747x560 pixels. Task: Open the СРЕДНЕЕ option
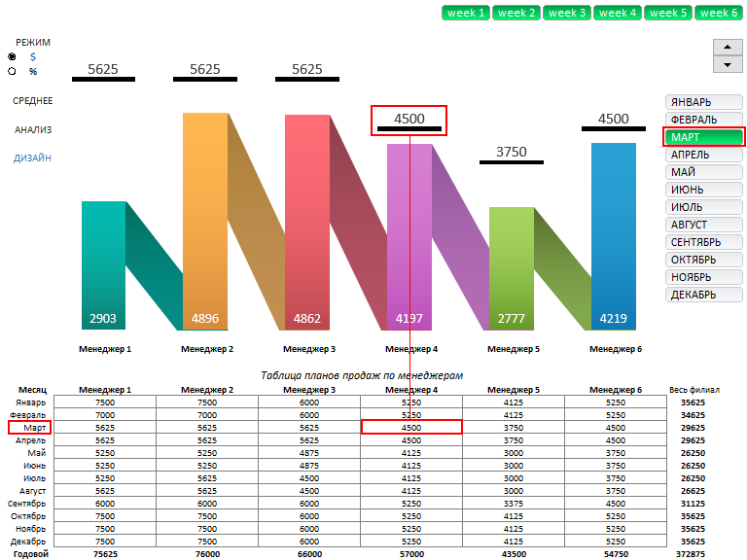pos(33,101)
